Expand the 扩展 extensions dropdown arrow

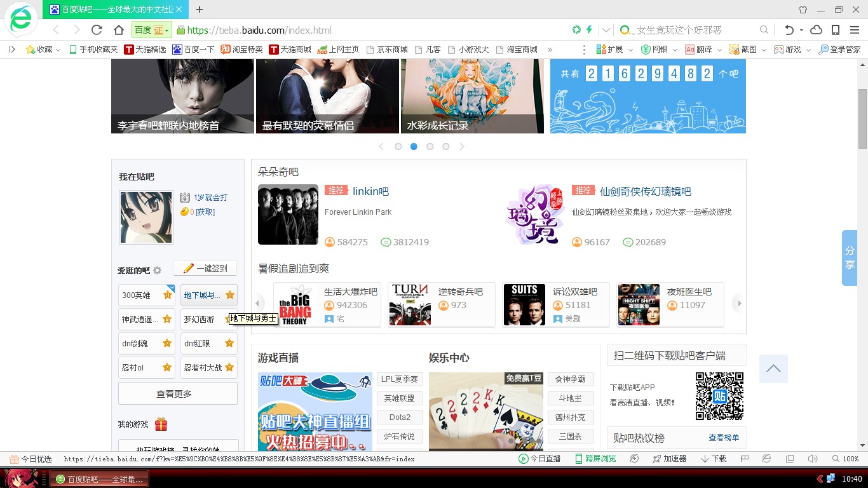[x=630, y=50]
